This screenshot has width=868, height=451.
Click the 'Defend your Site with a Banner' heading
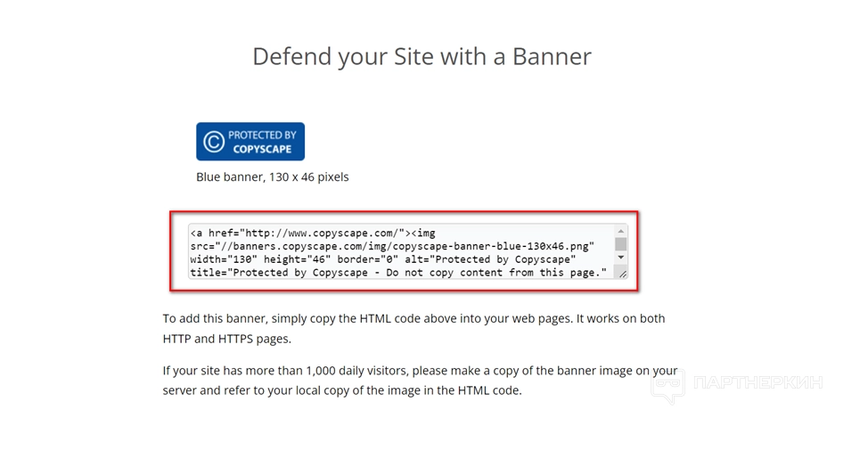pyautogui.click(x=422, y=56)
